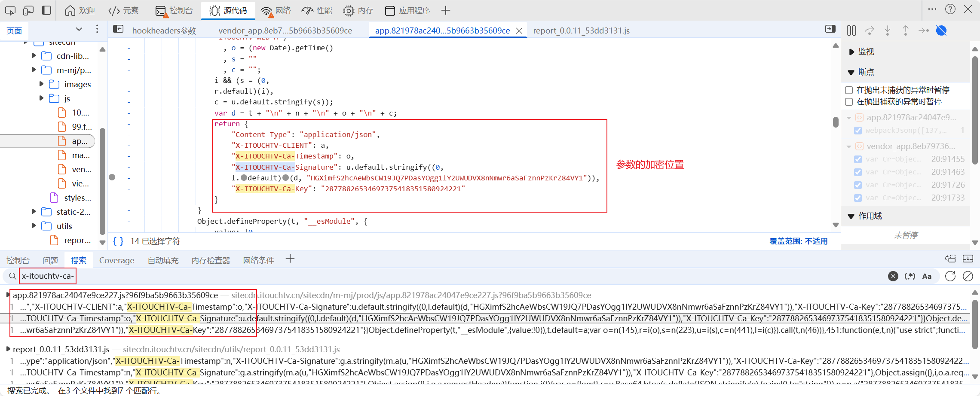The height and width of the screenshot is (396, 980).
Task: Click 覆盖范围: 不适用 link
Action: [x=798, y=241]
